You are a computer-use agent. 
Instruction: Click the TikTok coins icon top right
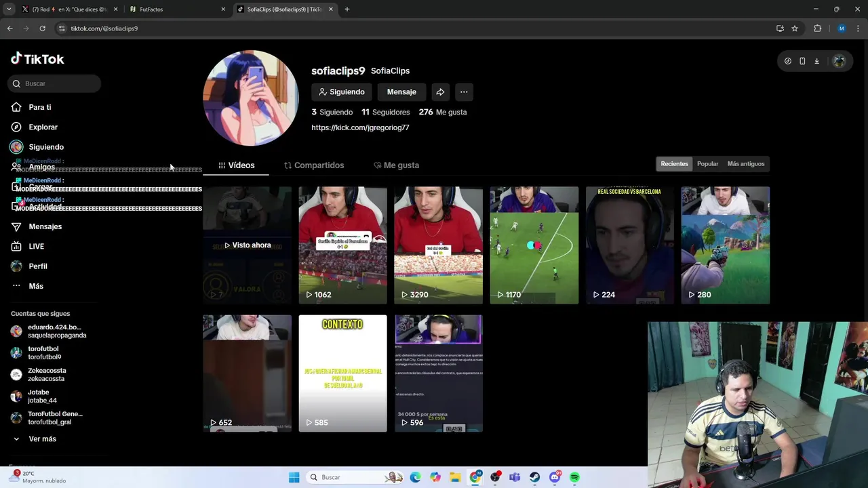(787, 61)
